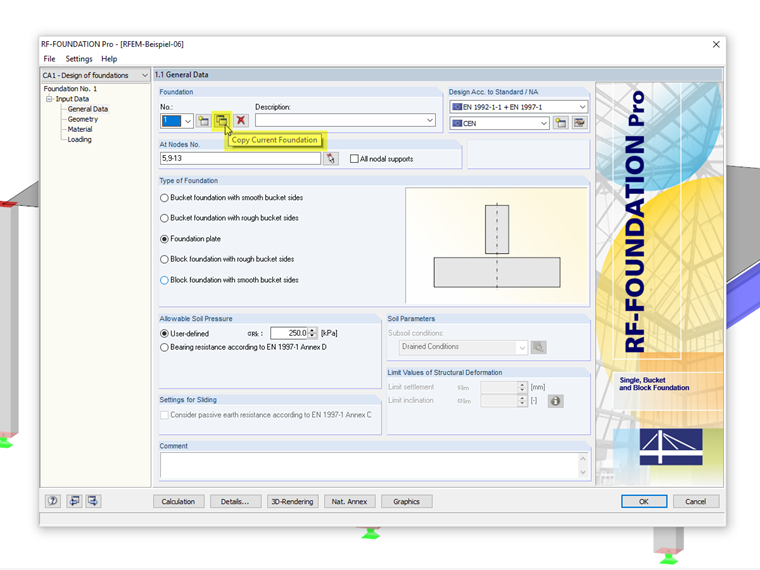Image resolution: width=760 pixels, height=570 pixels.
Task: Choose Bearing resistance according to EN 1997-1 Annex D
Action: click(x=164, y=347)
